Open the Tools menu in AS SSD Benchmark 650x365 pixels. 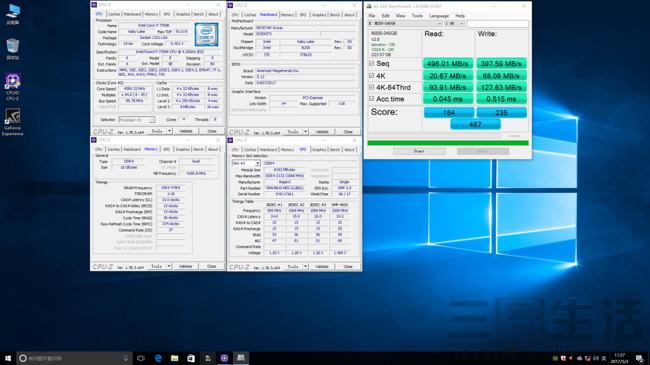point(417,16)
